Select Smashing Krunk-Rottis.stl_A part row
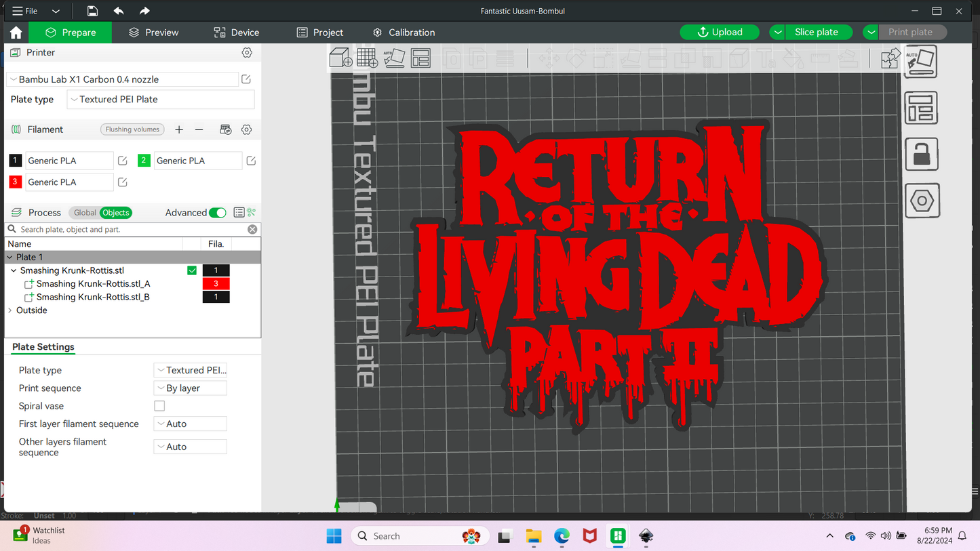The height and width of the screenshot is (551, 980). [133, 284]
